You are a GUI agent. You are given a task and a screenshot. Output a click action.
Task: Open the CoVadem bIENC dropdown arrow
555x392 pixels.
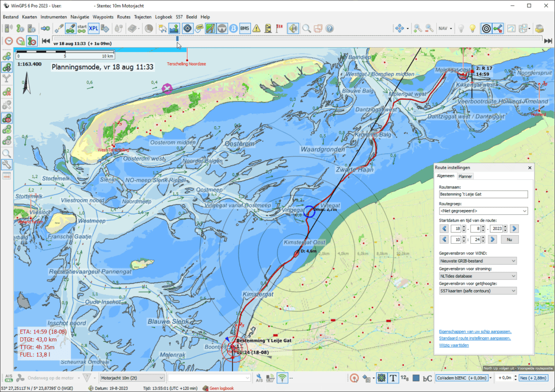(490, 378)
